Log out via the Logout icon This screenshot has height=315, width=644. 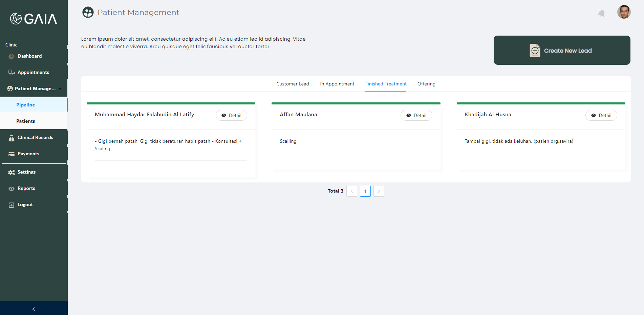[x=12, y=205]
